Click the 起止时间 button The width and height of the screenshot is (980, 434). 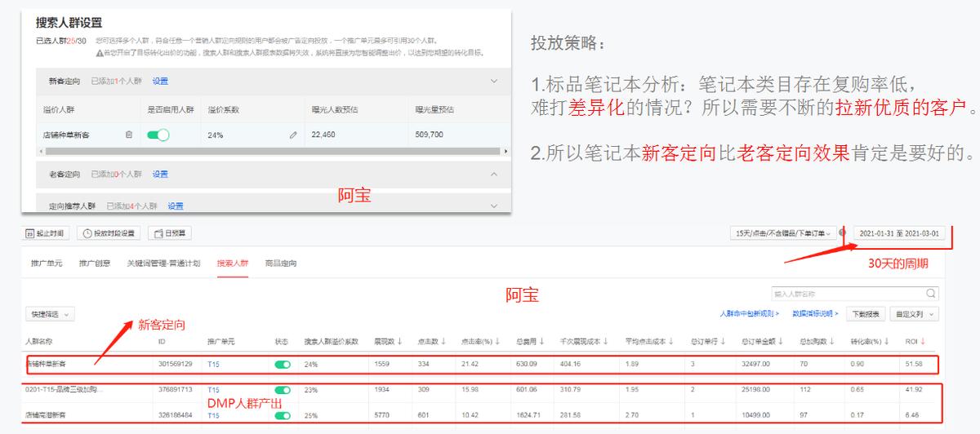(x=46, y=233)
